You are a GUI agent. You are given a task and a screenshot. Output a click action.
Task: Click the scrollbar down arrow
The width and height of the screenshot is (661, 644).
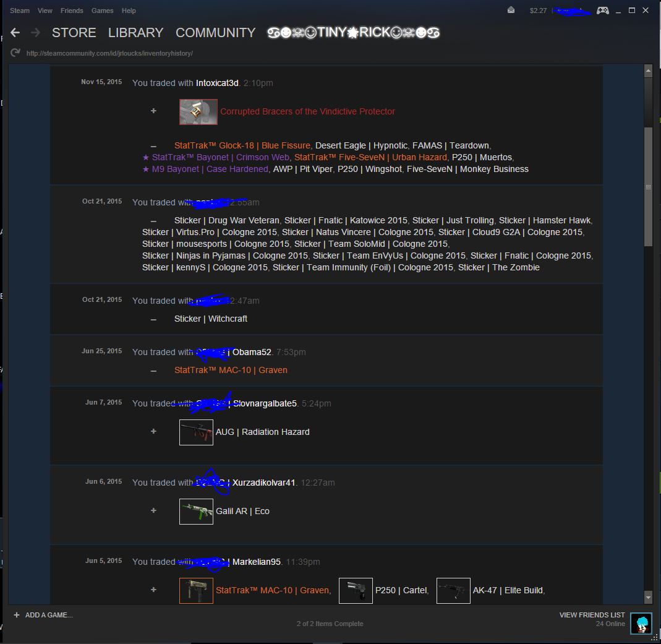pos(648,597)
